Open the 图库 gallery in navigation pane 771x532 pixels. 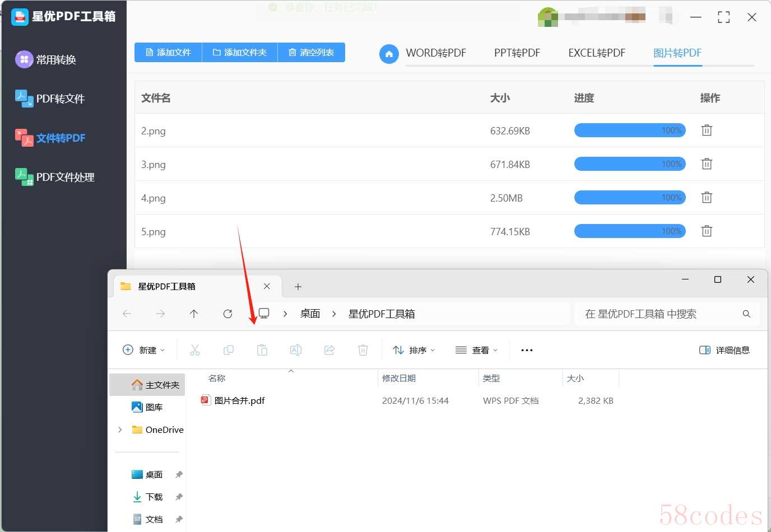tap(147, 407)
